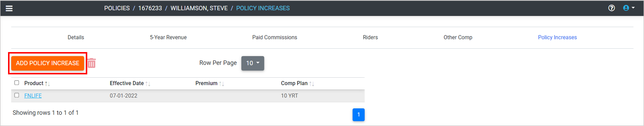
Task: Expand the Row Per Page dropdown
Action: point(253,63)
